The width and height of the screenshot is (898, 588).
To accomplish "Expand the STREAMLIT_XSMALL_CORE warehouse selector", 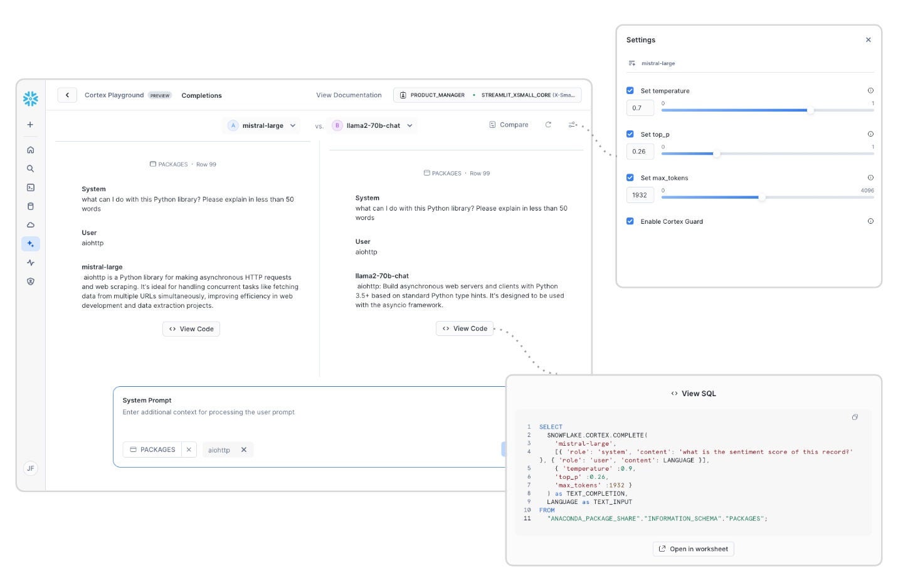I will pyautogui.click(x=527, y=95).
